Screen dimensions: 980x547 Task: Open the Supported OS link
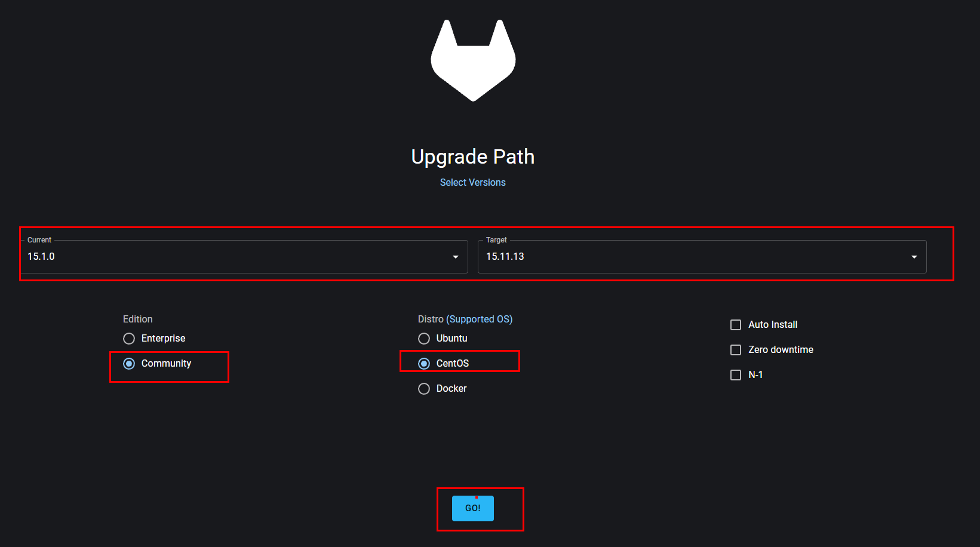(x=480, y=319)
